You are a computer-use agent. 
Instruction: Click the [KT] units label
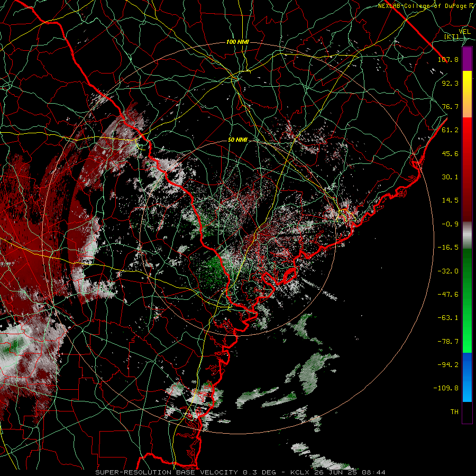click(x=452, y=36)
